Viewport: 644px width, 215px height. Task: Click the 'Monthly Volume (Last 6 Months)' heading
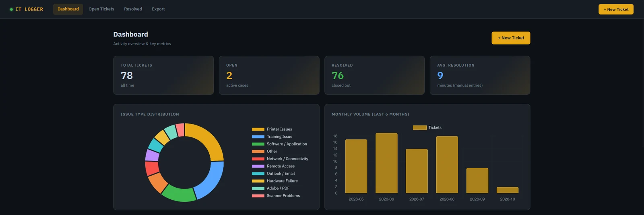click(370, 115)
